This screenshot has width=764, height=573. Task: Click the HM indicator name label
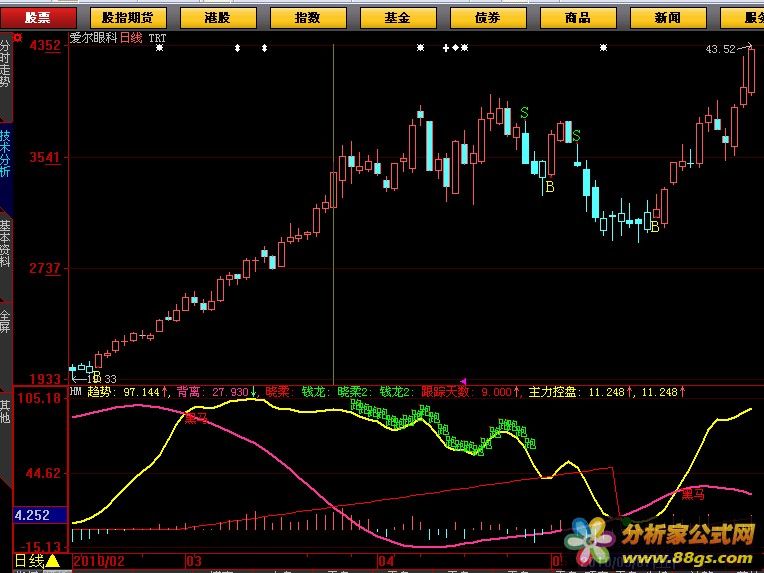coord(75,392)
